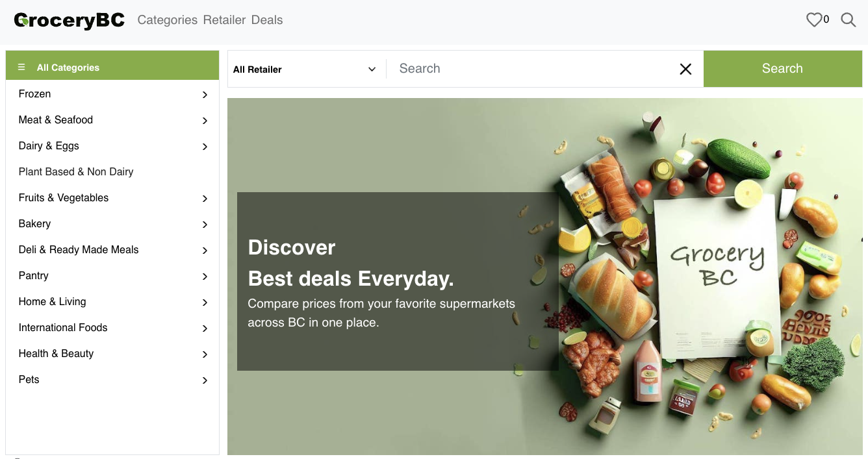
Task: Clear search field with X icon
Action: point(685,69)
